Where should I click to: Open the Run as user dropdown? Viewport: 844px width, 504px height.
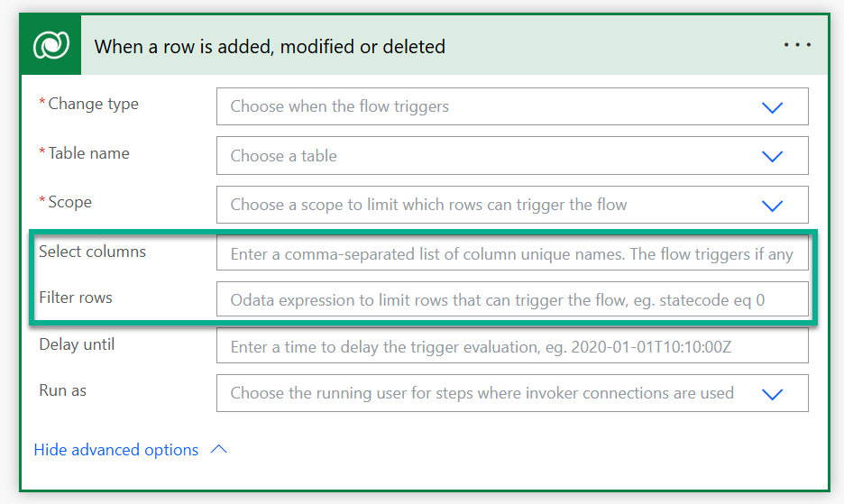(x=512, y=393)
